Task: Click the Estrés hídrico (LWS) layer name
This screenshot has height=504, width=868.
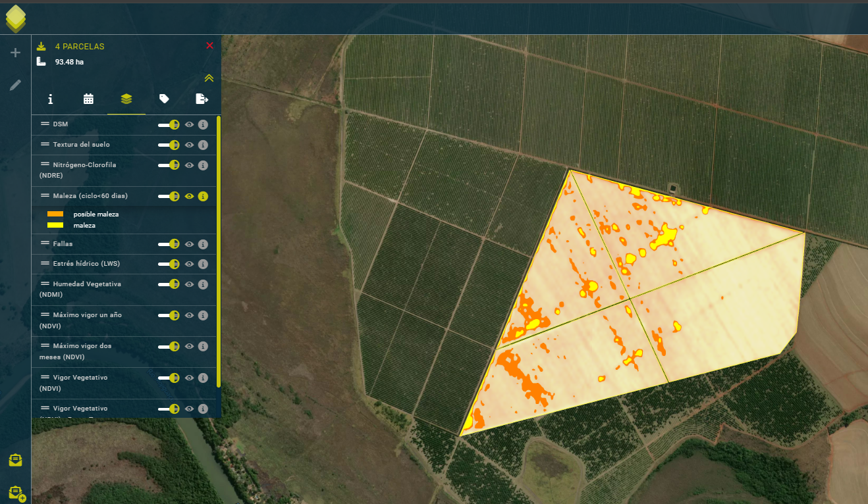Action: pos(86,264)
